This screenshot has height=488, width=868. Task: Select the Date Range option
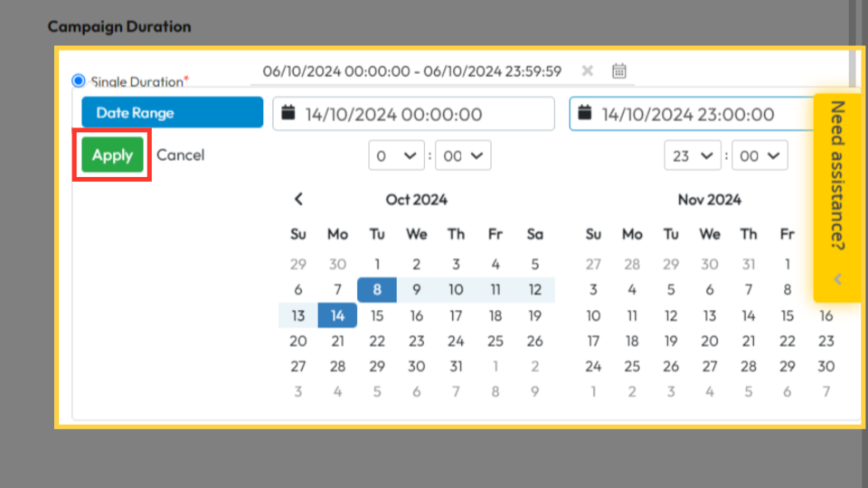[172, 112]
